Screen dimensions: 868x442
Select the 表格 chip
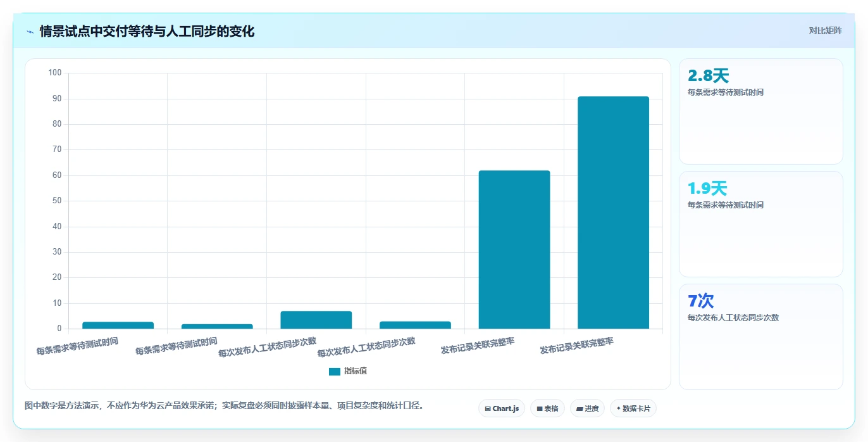click(x=547, y=408)
